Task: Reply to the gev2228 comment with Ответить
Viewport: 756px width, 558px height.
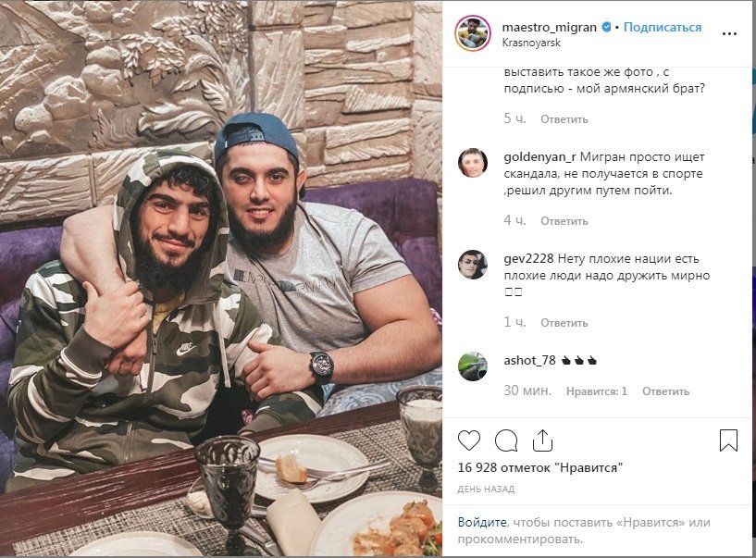Action: click(564, 323)
